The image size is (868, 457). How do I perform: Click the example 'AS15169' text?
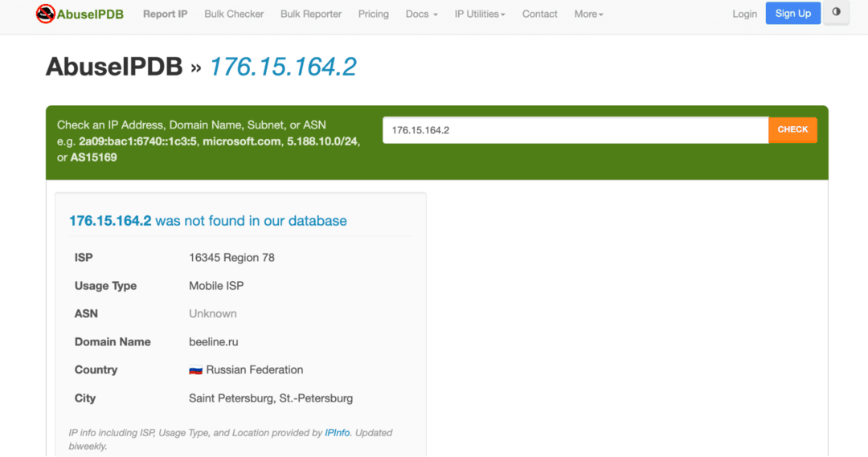93,157
